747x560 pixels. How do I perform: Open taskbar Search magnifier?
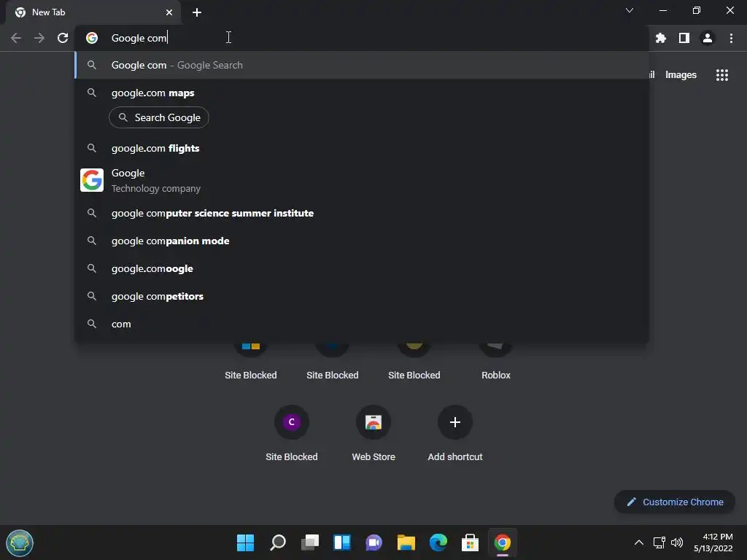[278, 542]
